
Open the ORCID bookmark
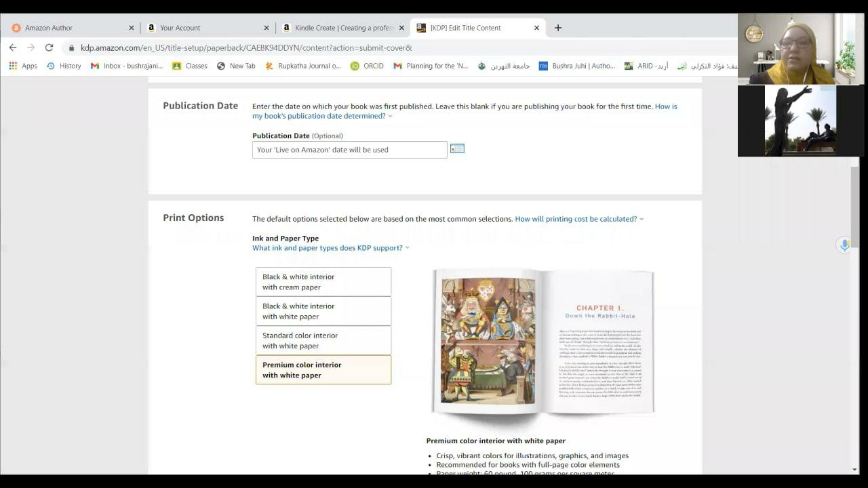(367, 66)
